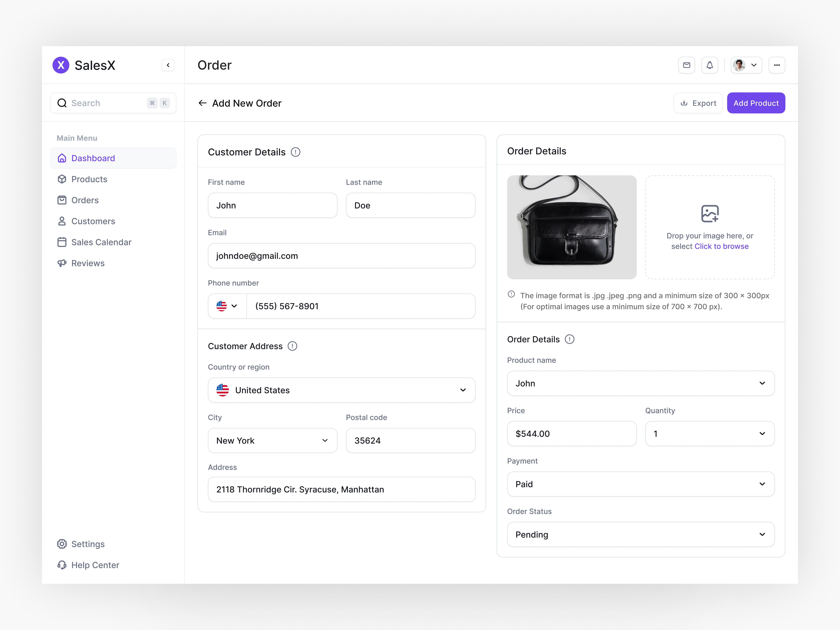Click the Add Product button

756,103
